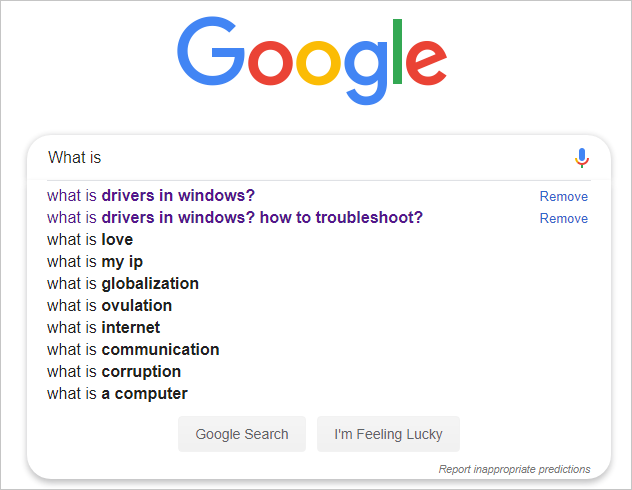
Task: Click the voice search microphone icon
Action: pos(582,157)
